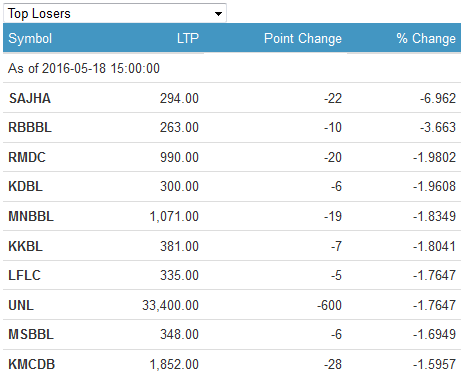Open the KMCDB stock symbol
Image resolution: width=462 pixels, height=376 pixels.
tap(32, 364)
